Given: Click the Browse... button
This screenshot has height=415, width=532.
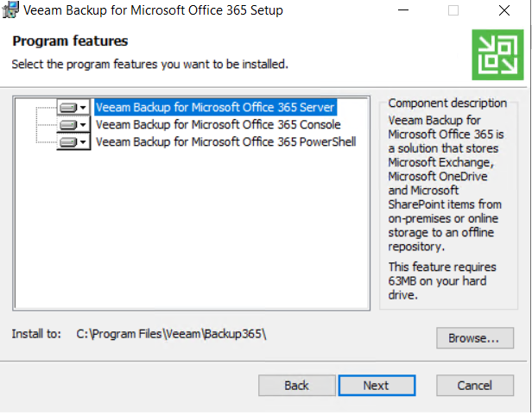Looking at the screenshot, I should coord(475,337).
